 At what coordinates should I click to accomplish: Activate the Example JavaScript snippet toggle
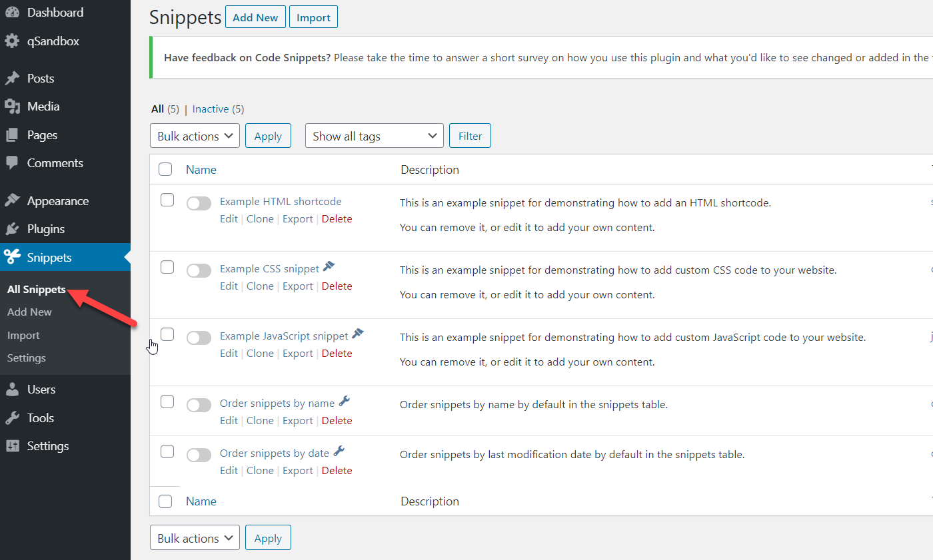point(199,338)
